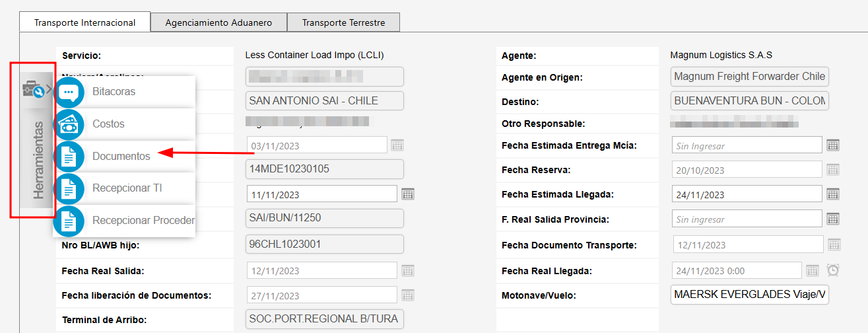Open calendar for Fecha Estimada Entrega Mcía
This screenshot has height=333, width=868.
(x=833, y=145)
